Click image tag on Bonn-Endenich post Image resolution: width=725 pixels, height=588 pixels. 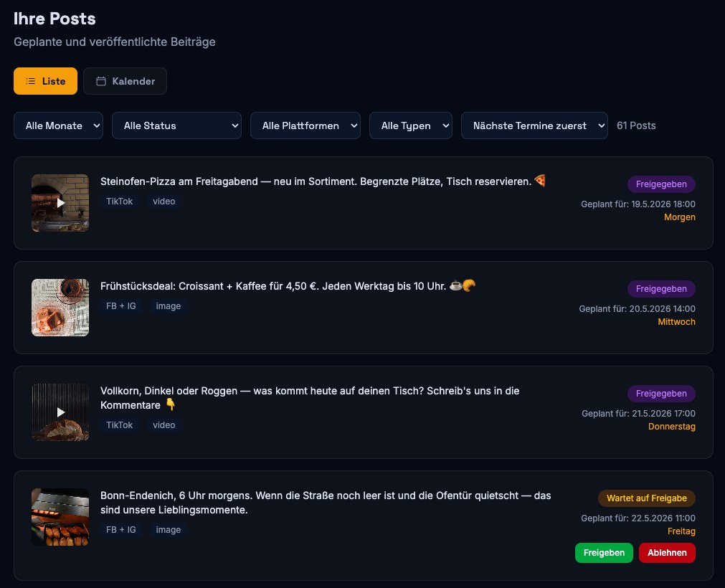[x=169, y=530]
